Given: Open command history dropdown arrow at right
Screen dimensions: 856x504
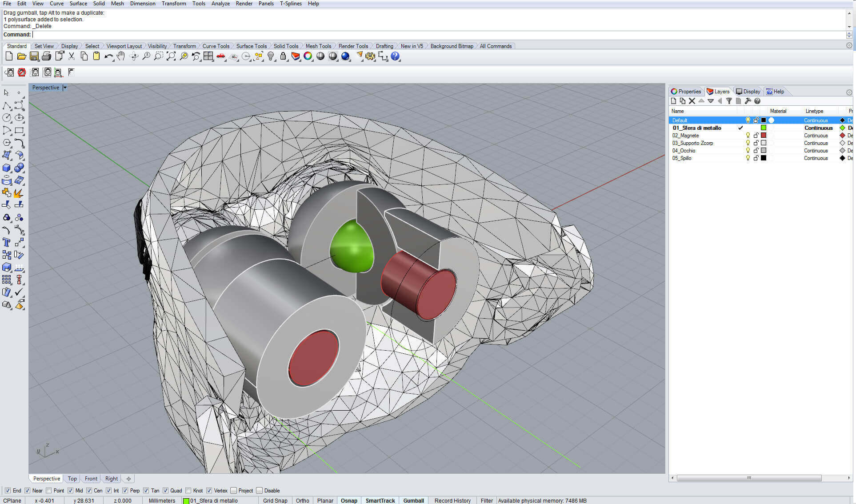Looking at the screenshot, I should click(x=849, y=27).
